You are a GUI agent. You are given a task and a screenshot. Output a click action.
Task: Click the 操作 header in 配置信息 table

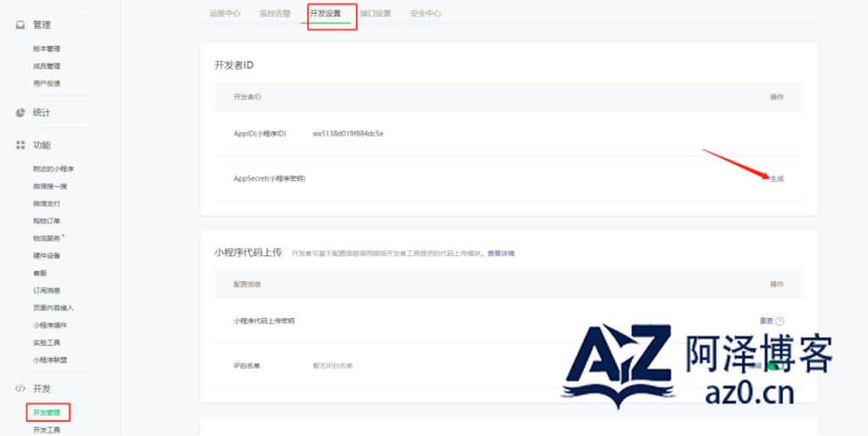(777, 284)
